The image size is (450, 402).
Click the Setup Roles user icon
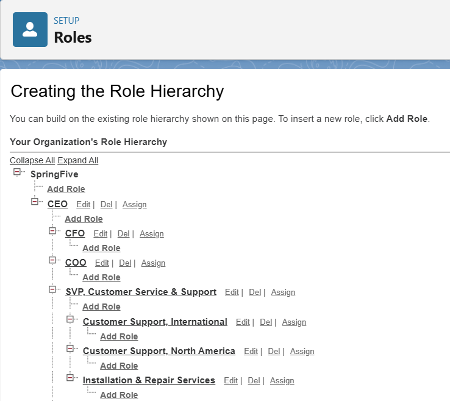click(x=30, y=29)
